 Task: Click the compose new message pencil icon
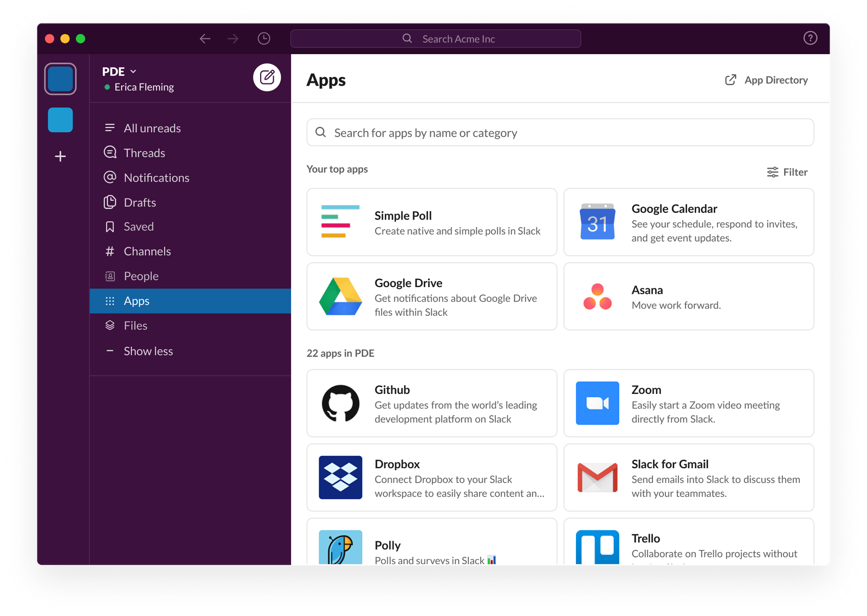267,77
